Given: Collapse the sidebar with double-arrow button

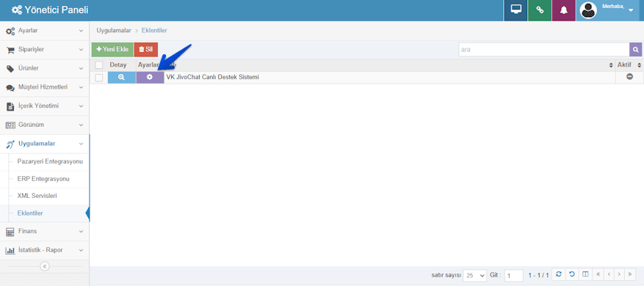Looking at the screenshot, I should coord(45,266).
